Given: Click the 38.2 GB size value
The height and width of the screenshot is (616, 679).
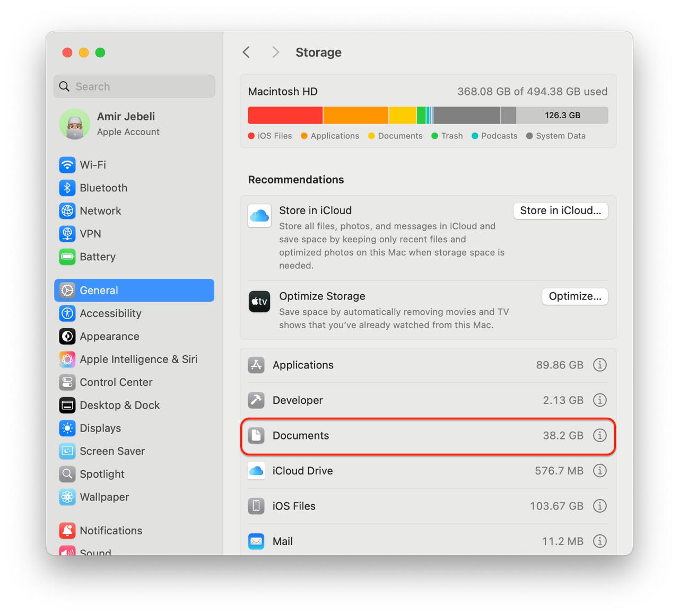Looking at the screenshot, I should click(563, 435).
